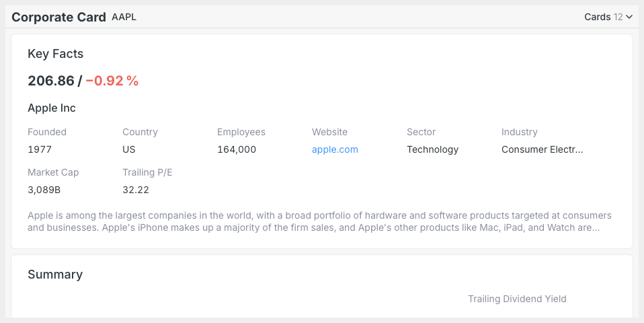This screenshot has height=323, width=644.
Task: Click the Apple Inc company name
Action: click(x=52, y=108)
